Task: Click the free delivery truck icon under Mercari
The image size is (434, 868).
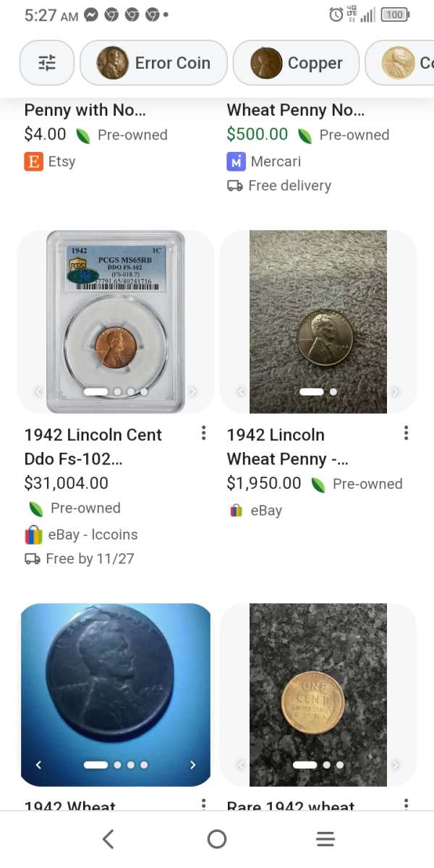Action: point(237,186)
